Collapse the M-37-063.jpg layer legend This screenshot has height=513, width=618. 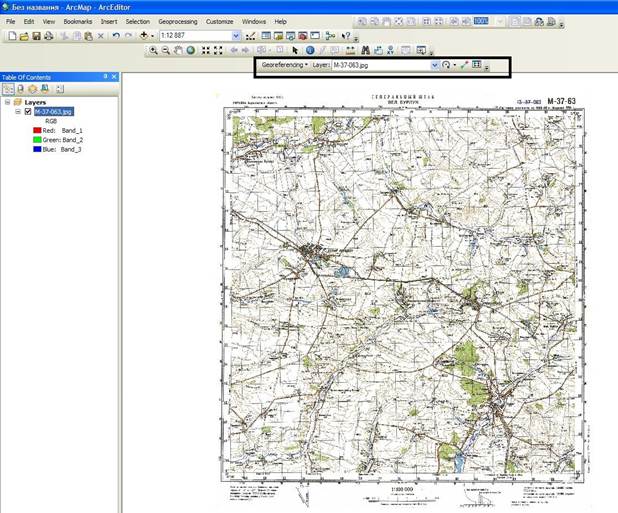point(18,112)
